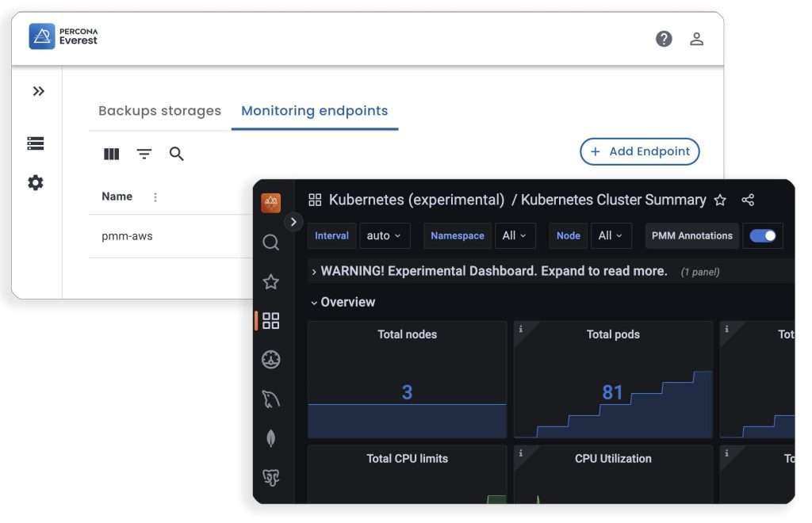Open the PostgreSQL elephant dashboard section

(x=271, y=477)
